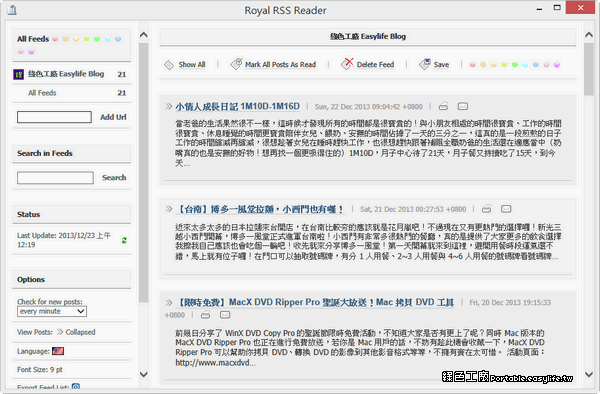The image size is (600, 394).
Task: Pick green color tag in feed toolbar
Action: click(x=515, y=65)
